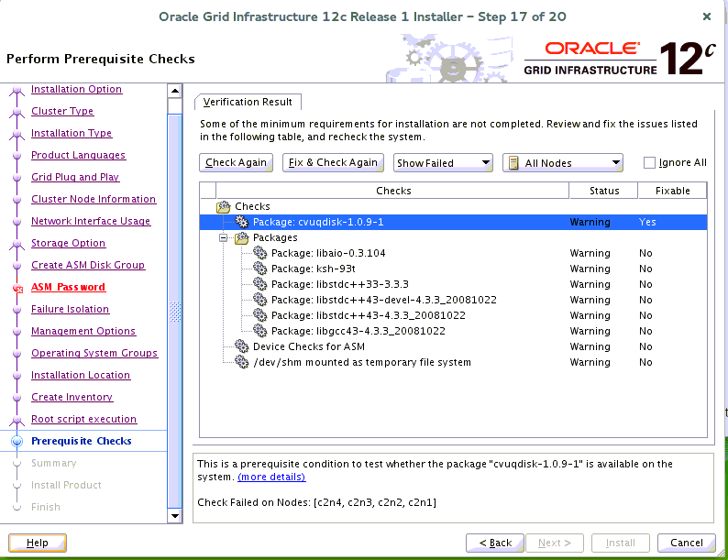Click step bullet next to Installation Option
728x560 pixels.
(x=17, y=90)
